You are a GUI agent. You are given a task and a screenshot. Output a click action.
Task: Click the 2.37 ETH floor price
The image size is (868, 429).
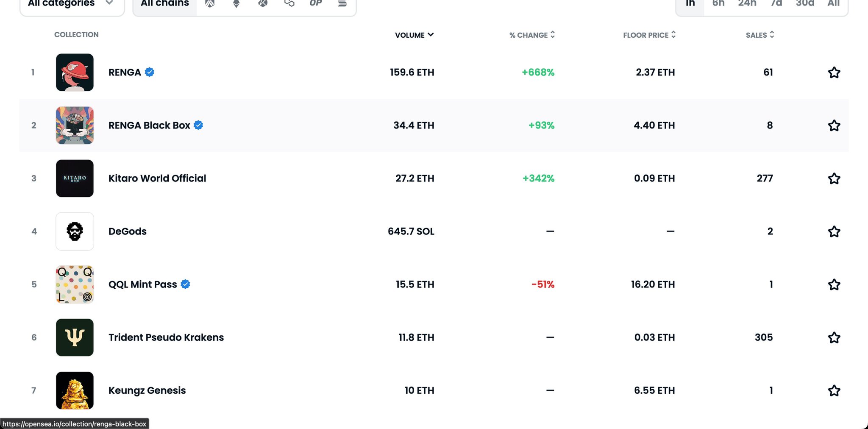click(x=655, y=72)
